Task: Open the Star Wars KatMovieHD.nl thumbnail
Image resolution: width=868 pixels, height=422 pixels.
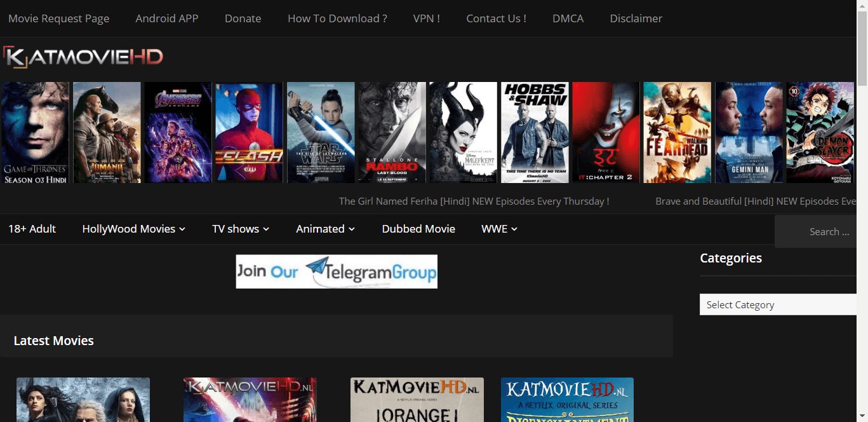Action: point(250,400)
